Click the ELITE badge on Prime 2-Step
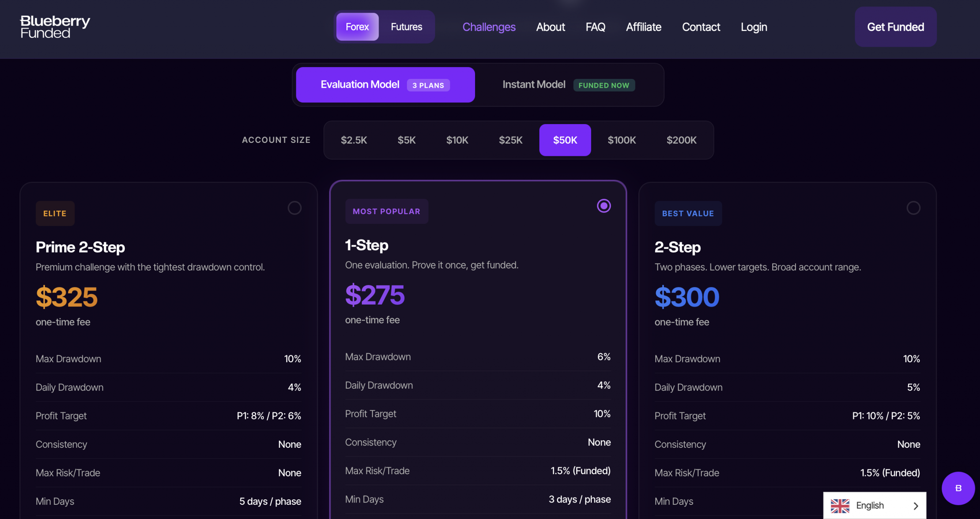Screen dimensions: 980x519 [x=55, y=213]
